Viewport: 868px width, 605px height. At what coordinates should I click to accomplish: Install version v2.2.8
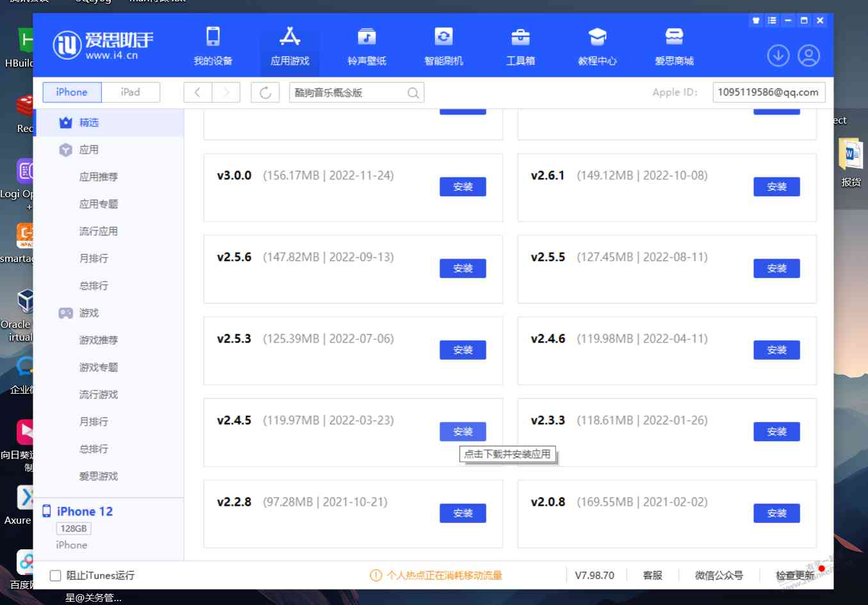tap(463, 513)
